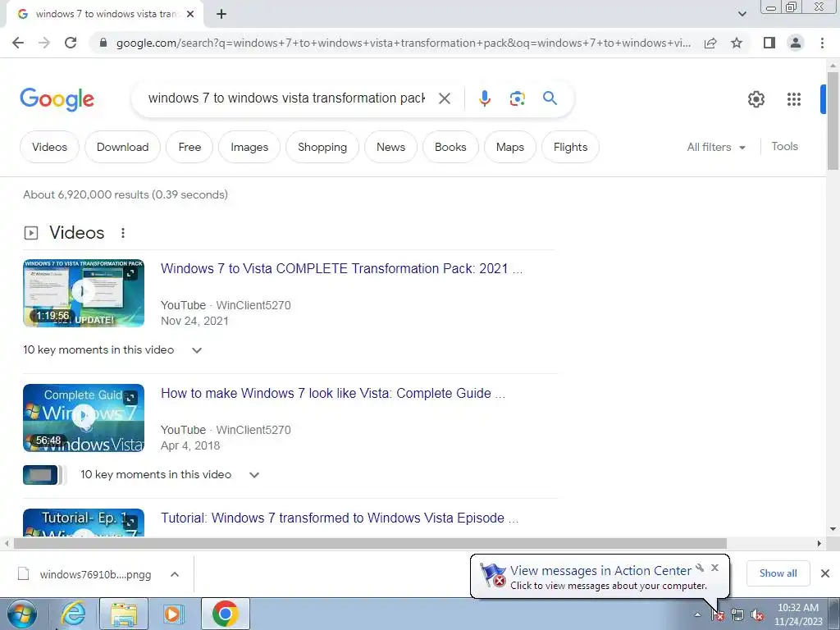This screenshot has width=840, height=630.
Task: Switch to News results
Action: pos(390,147)
